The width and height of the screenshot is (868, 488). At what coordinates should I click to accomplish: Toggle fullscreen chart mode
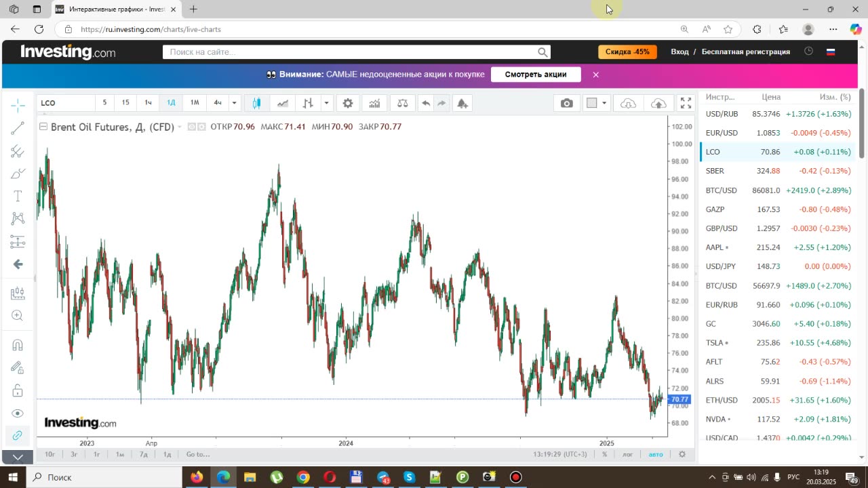click(x=686, y=103)
